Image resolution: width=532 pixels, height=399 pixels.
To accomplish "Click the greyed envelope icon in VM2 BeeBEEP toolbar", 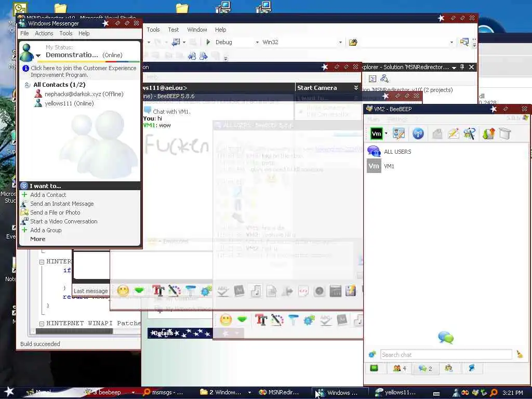I will 437,134.
